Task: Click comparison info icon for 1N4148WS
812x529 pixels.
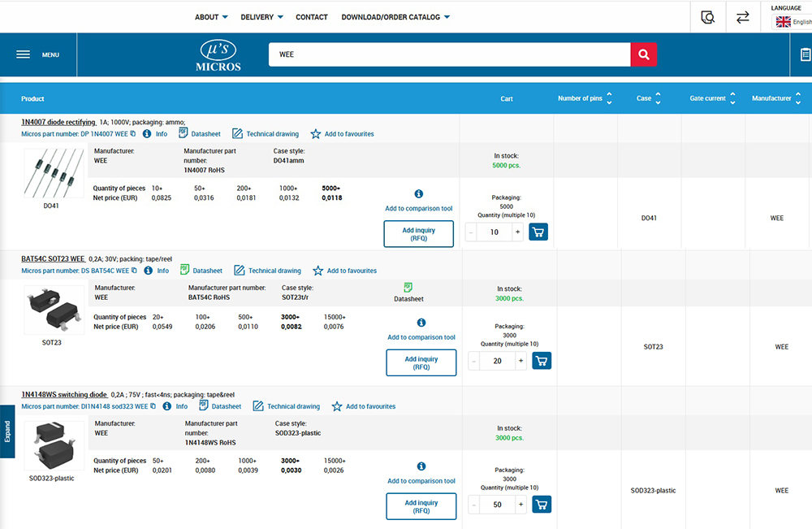Action: coord(421,466)
